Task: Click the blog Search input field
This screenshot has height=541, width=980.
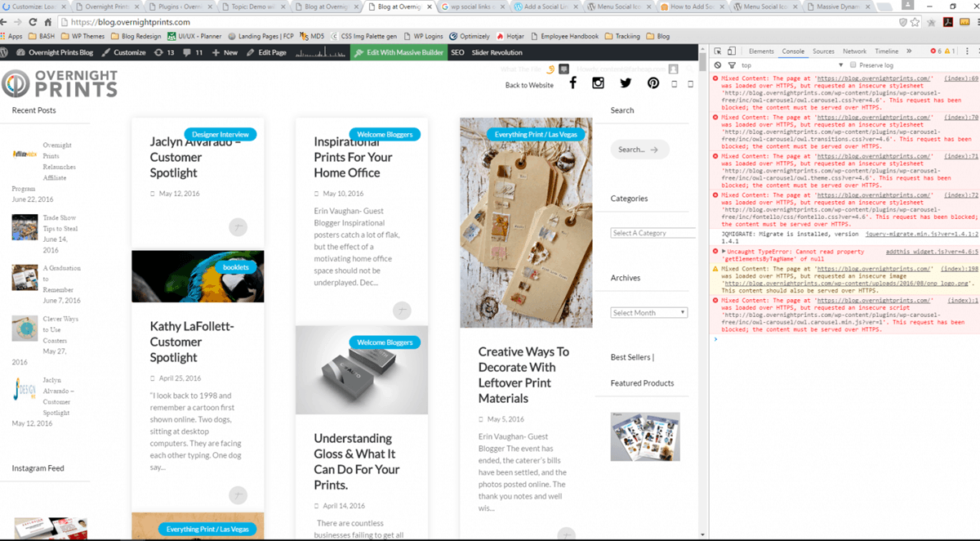Action: point(639,150)
